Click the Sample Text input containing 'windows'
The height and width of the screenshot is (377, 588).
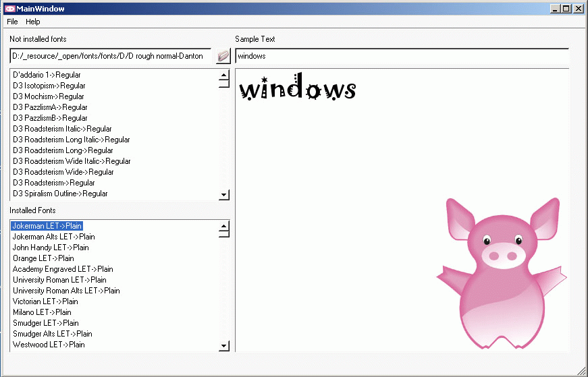pyautogui.click(x=402, y=56)
